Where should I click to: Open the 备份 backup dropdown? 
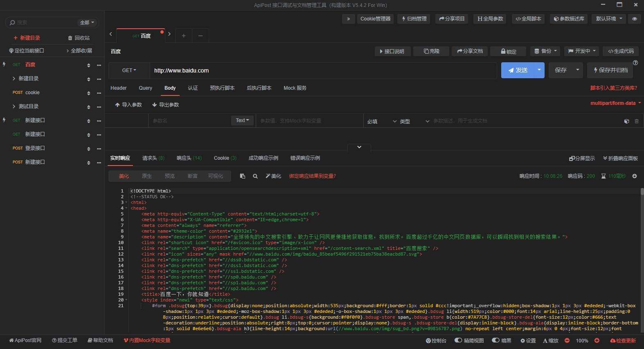(546, 51)
